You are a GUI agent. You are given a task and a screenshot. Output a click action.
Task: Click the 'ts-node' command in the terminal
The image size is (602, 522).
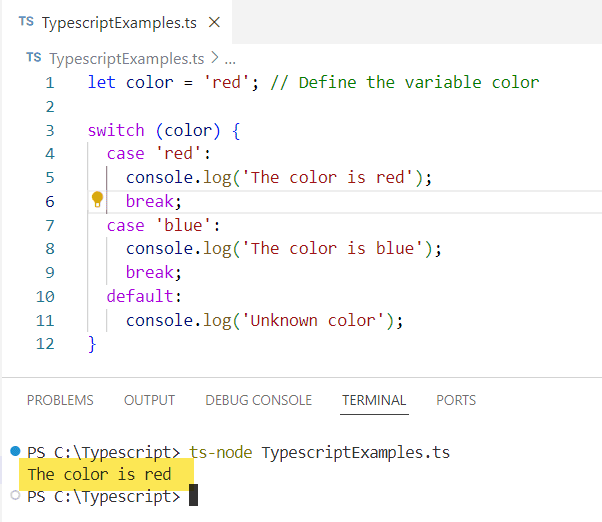click(220, 453)
